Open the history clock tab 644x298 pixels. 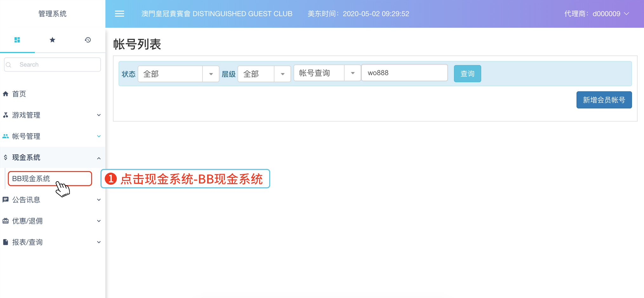pos(88,40)
